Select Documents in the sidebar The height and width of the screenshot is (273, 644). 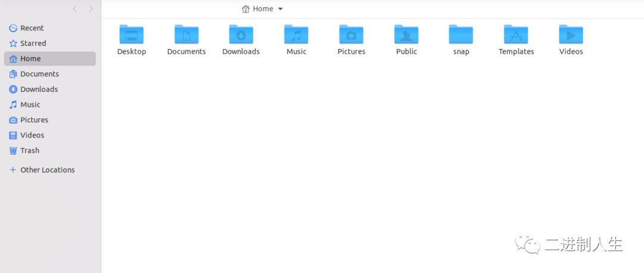click(x=39, y=74)
